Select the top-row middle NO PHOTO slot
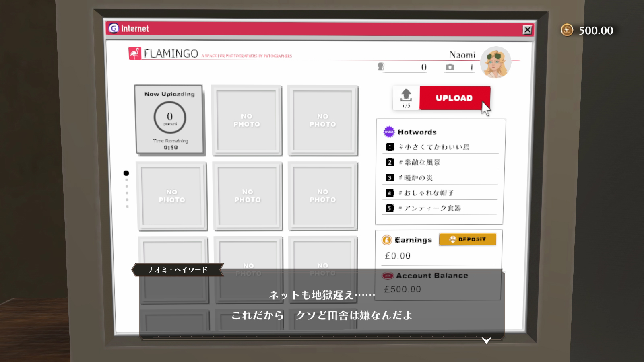This screenshot has height=362, width=644. click(246, 120)
